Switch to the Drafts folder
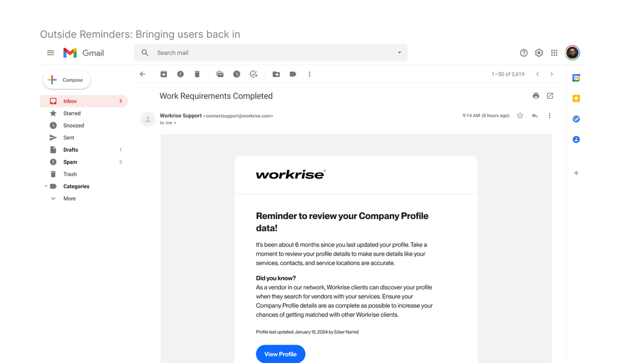This screenshot has width=644, height=363. coord(70,149)
